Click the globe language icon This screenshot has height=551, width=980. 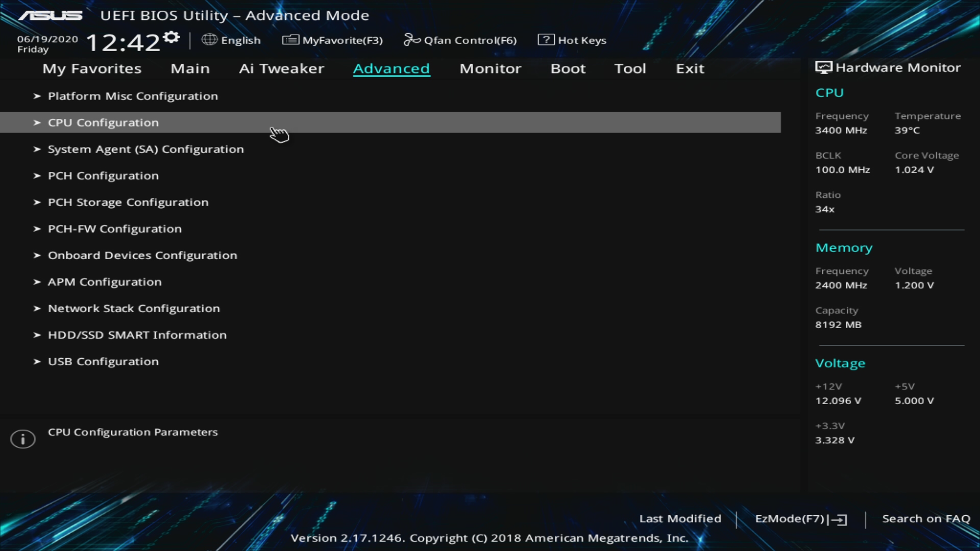click(x=209, y=40)
